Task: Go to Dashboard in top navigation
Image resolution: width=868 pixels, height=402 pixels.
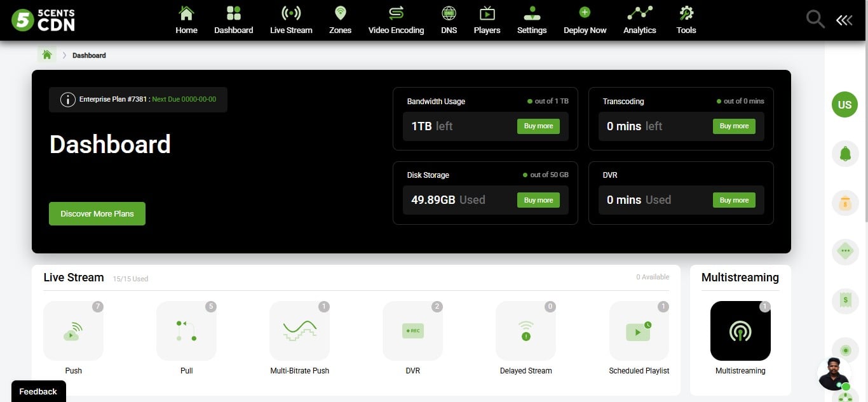Action: [233, 20]
